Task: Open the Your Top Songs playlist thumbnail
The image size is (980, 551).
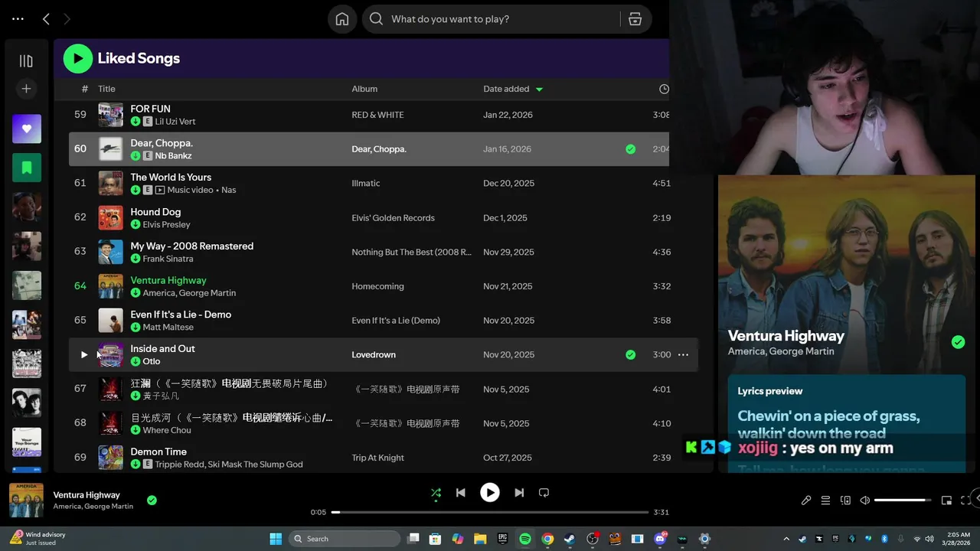Action: (x=27, y=442)
